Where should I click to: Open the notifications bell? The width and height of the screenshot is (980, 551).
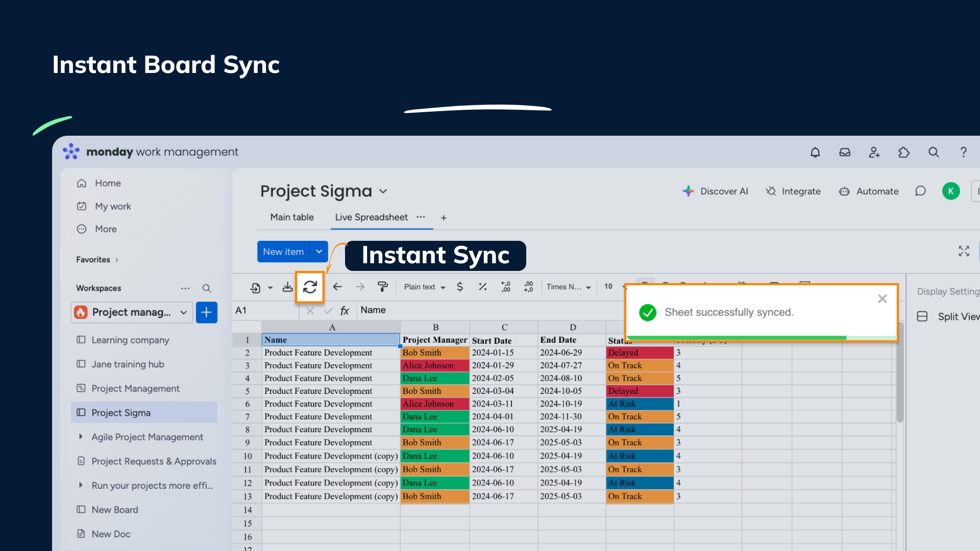point(815,152)
